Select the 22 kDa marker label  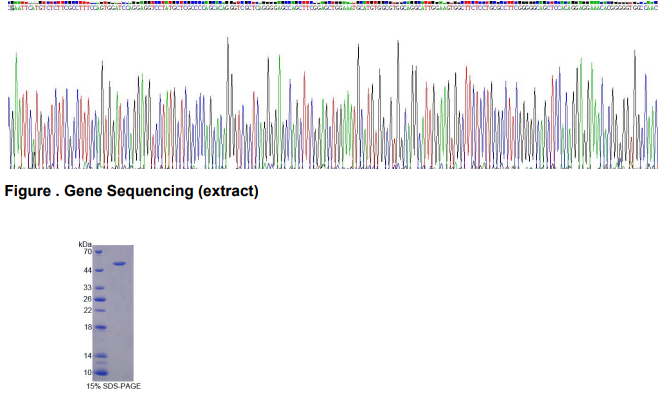[88, 310]
